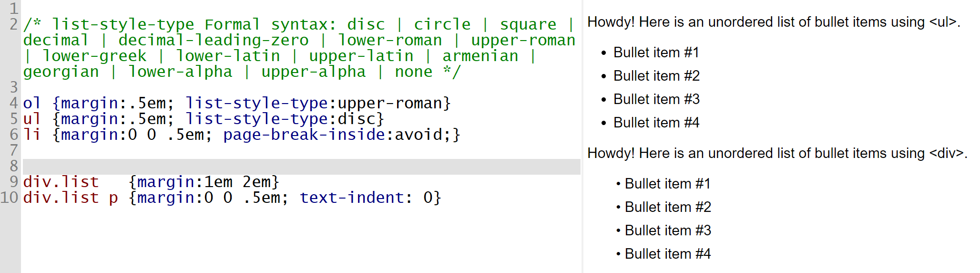Click the 'ol' selector on line 4
Screen dimensions: 980x273
pyautogui.click(x=32, y=103)
